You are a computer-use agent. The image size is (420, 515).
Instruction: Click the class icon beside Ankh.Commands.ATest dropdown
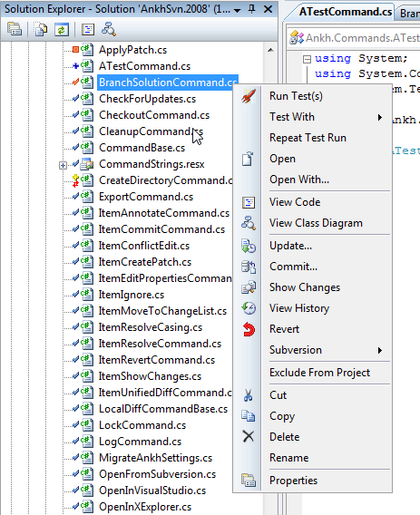click(x=297, y=38)
